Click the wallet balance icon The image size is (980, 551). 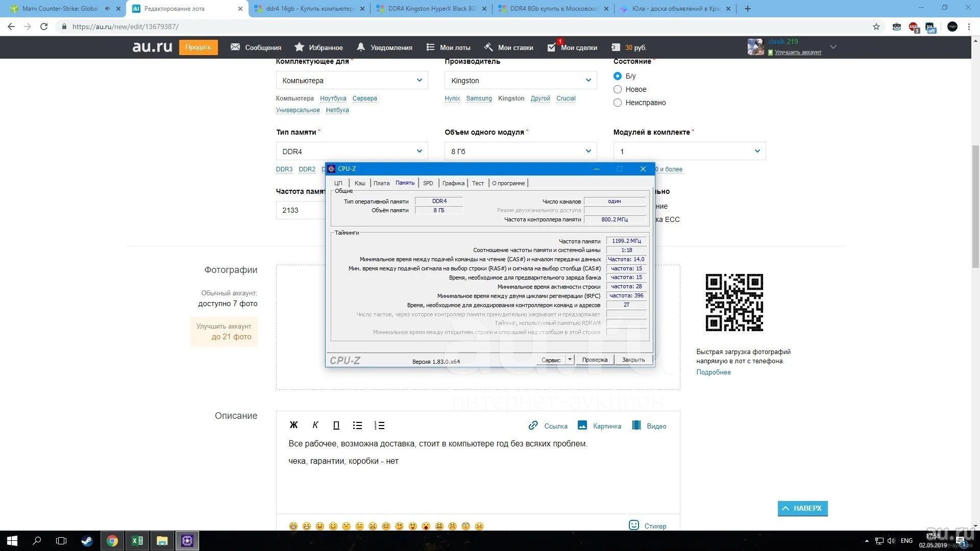pos(616,47)
